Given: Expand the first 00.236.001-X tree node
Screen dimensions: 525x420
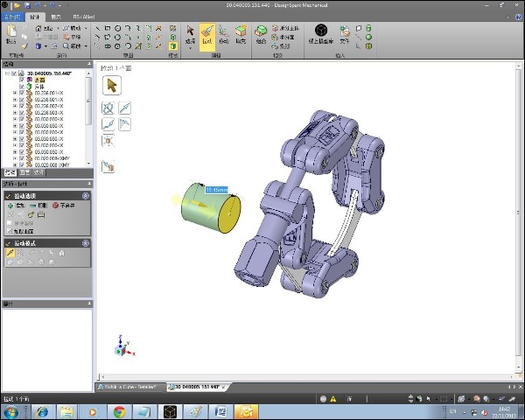Looking at the screenshot, I should pyautogui.click(x=15, y=94).
